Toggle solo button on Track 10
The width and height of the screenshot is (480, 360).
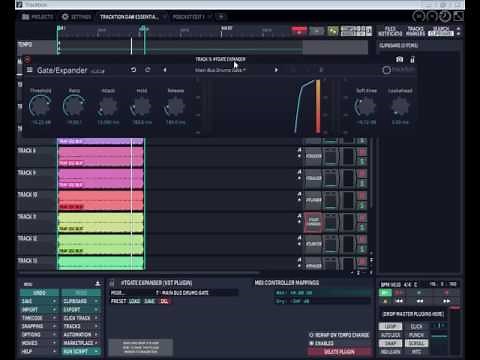pos(362,206)
